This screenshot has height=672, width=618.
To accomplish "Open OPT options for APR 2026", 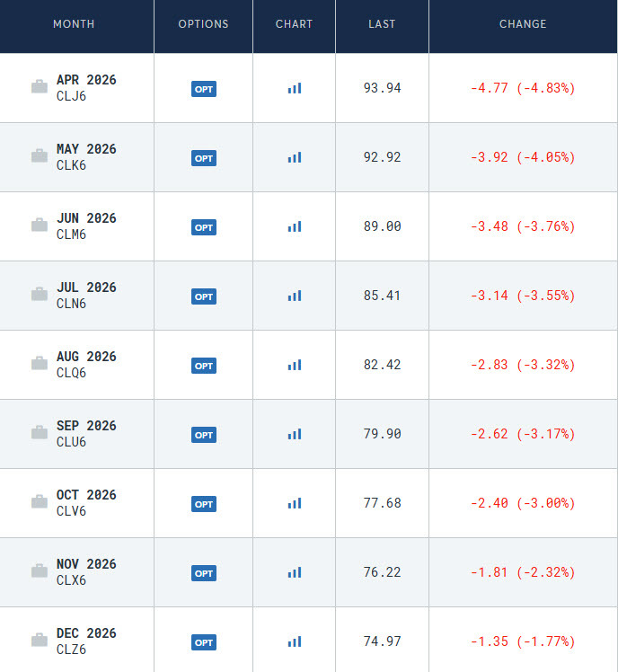I will point(204,89).
